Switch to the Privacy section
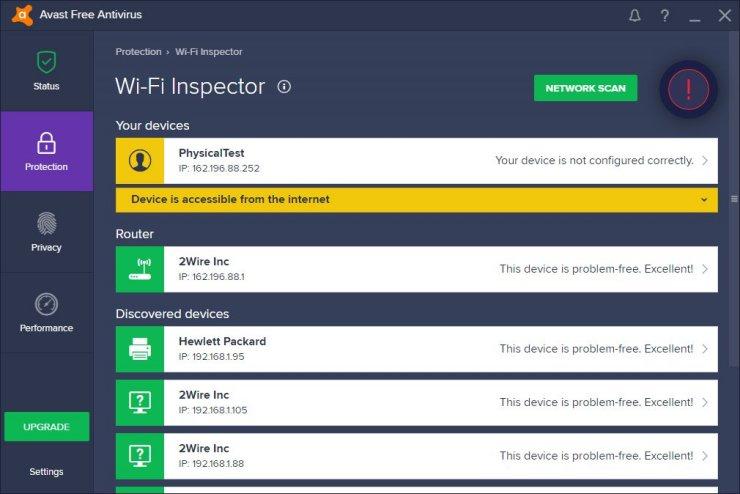The image size is (740, 494). 46,232
